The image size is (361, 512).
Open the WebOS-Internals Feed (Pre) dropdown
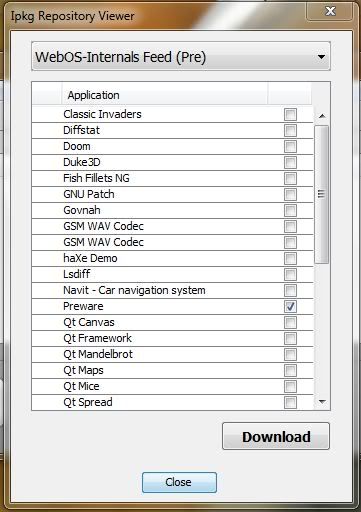pos(181,56)
